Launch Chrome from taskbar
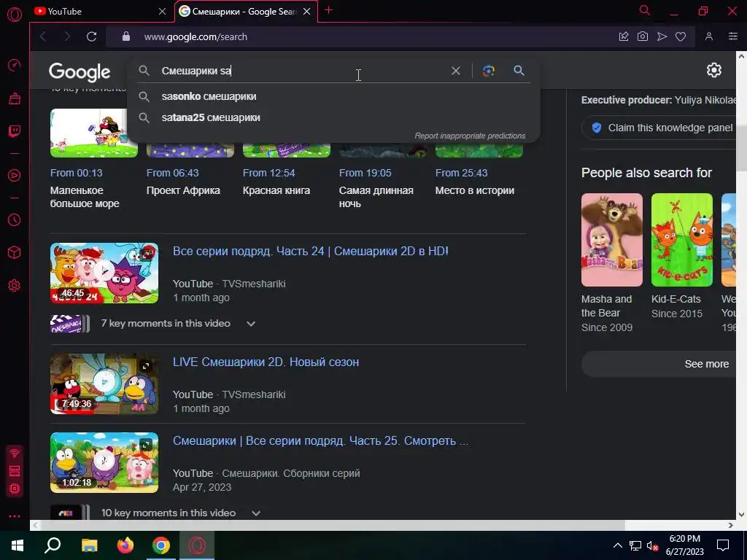The height and width of the screenshot is (560, 747). (x=161, y=545)
